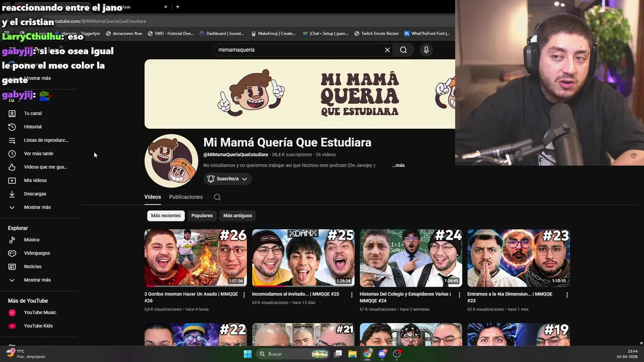Click the taskbar Buscar search box
644x362 pixels.
coord(293,354)
